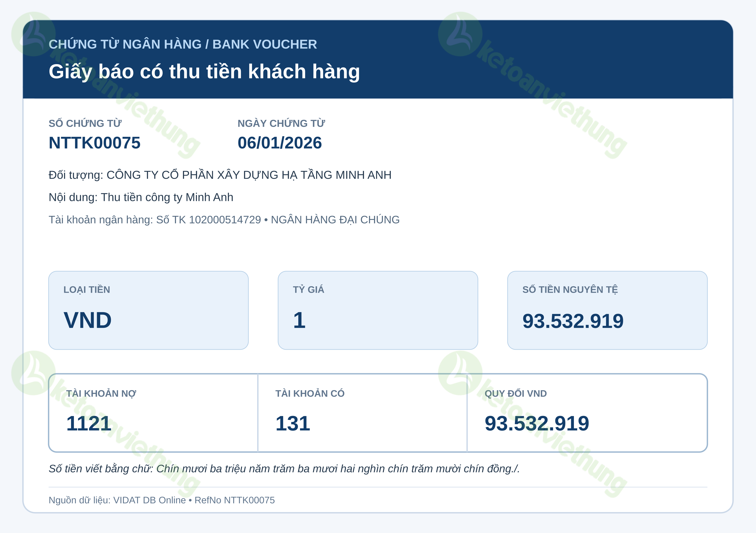
Task: Select the 'Nội dung: Thu tiền công ty Minh Anh' line
Action: pos(141,197)
